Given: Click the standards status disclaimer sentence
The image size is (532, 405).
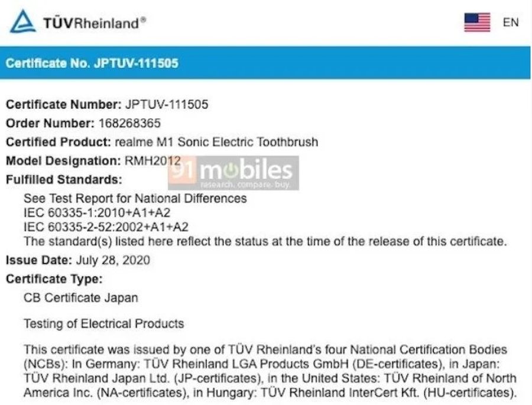Looking at the screenshot, I should pyautogui.click(x=265, y=241).
